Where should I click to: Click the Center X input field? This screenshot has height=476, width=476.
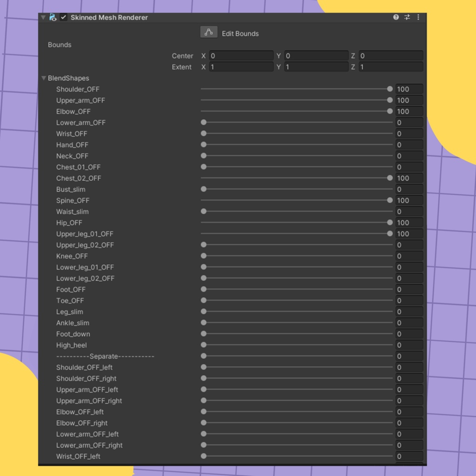(241, 56)
